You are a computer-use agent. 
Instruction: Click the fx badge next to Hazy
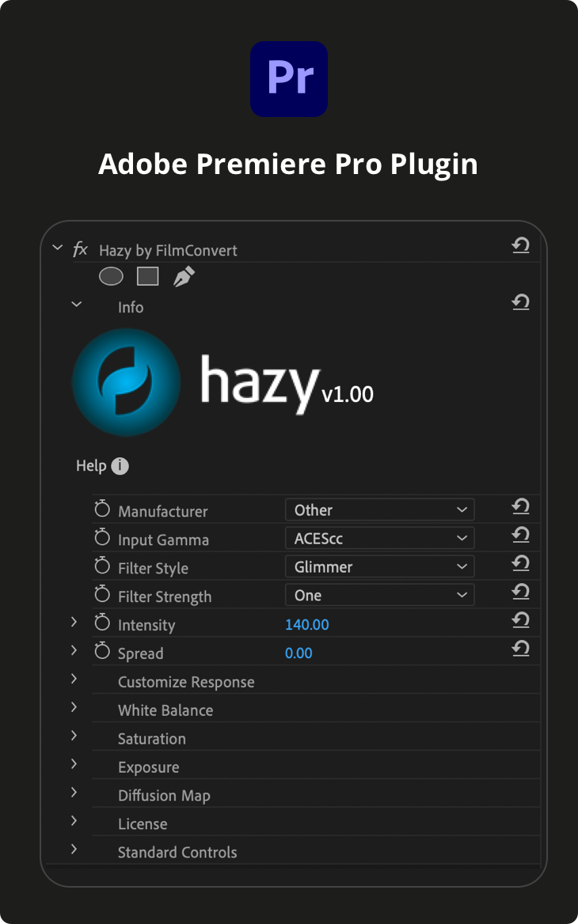click(x=80, y=248)
